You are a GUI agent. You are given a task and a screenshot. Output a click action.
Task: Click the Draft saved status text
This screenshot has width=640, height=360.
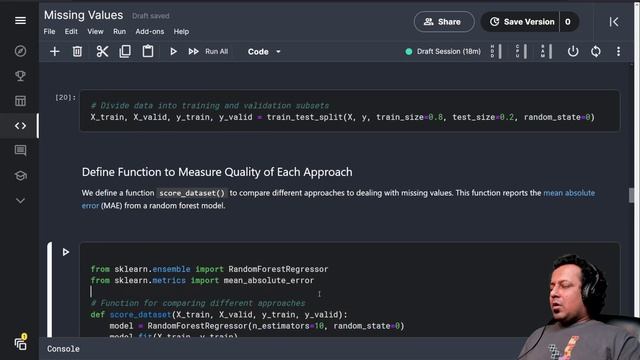(x=151, y=16)
